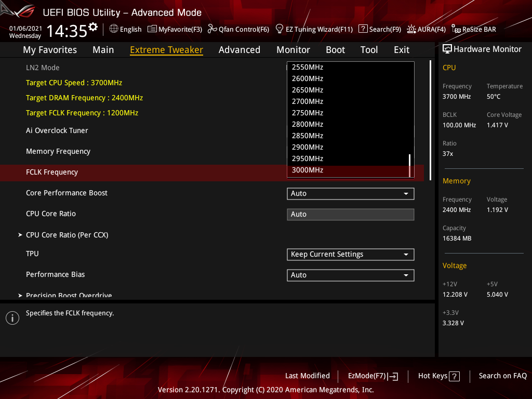
Task: Click the English language button
Action: (x=125, y=29)
